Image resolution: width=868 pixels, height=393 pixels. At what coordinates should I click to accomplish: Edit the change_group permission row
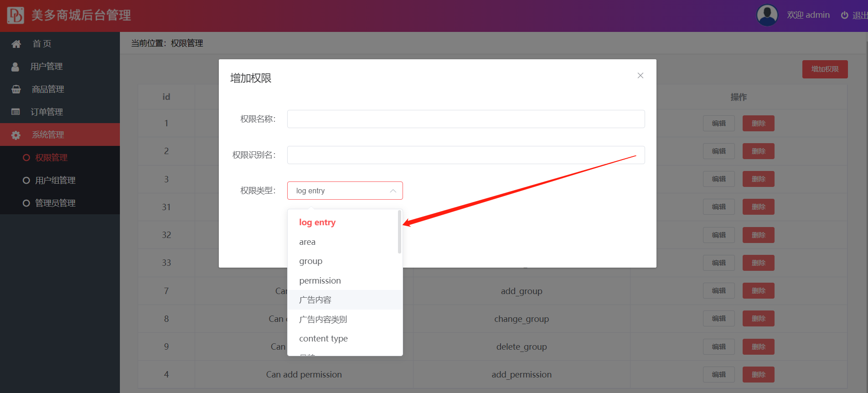point(719,319)
